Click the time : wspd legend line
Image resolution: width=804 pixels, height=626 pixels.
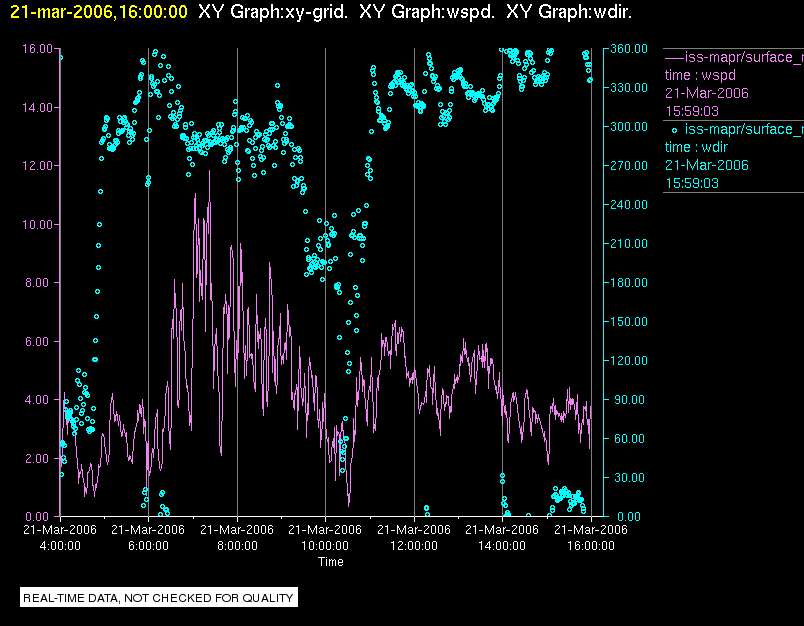700,75
